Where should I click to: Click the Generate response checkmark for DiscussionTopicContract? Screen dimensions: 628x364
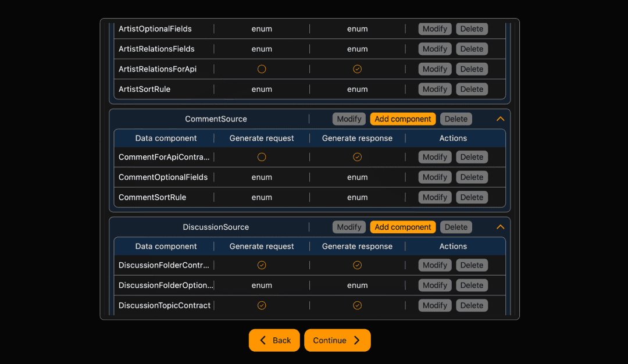(x=357, y=305)
